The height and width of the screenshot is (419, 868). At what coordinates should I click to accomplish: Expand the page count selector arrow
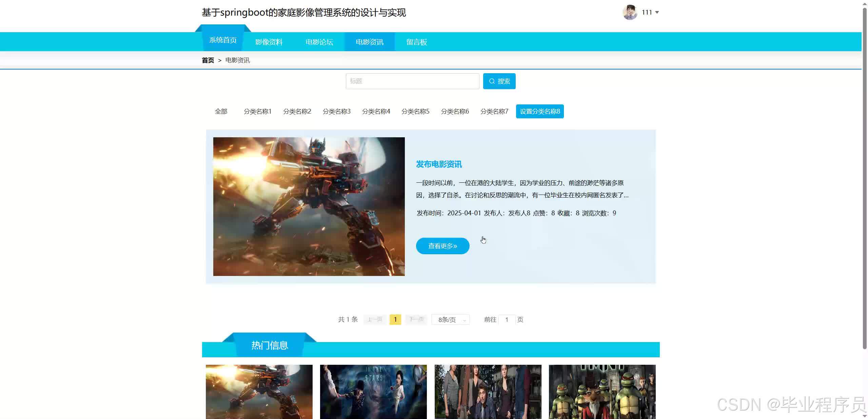(463, 319)
